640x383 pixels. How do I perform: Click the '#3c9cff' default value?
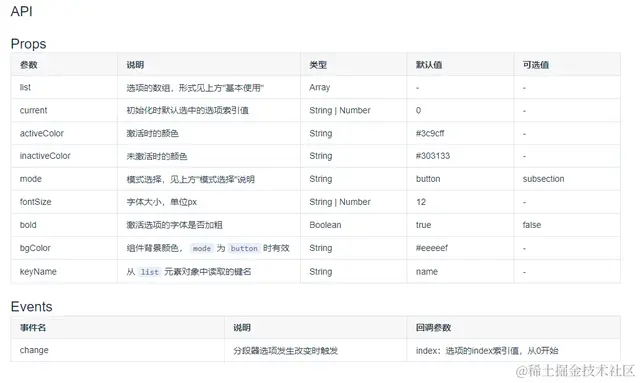430,133
